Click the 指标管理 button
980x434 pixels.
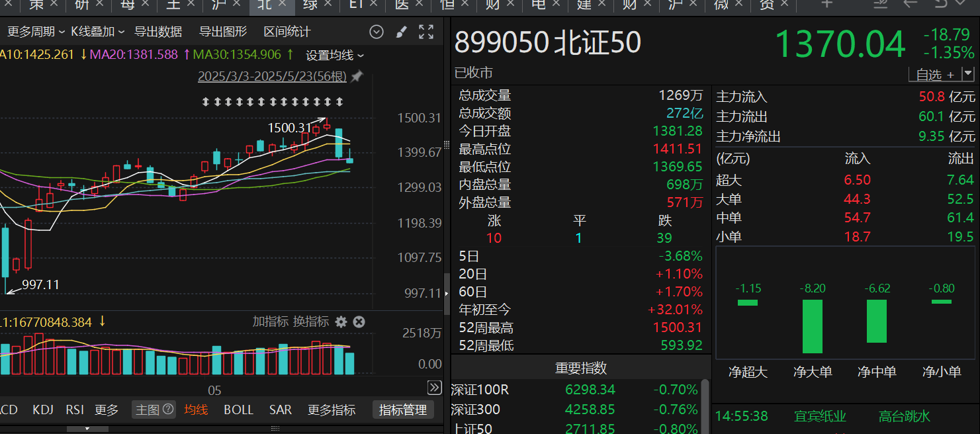(x=402, y=410)
